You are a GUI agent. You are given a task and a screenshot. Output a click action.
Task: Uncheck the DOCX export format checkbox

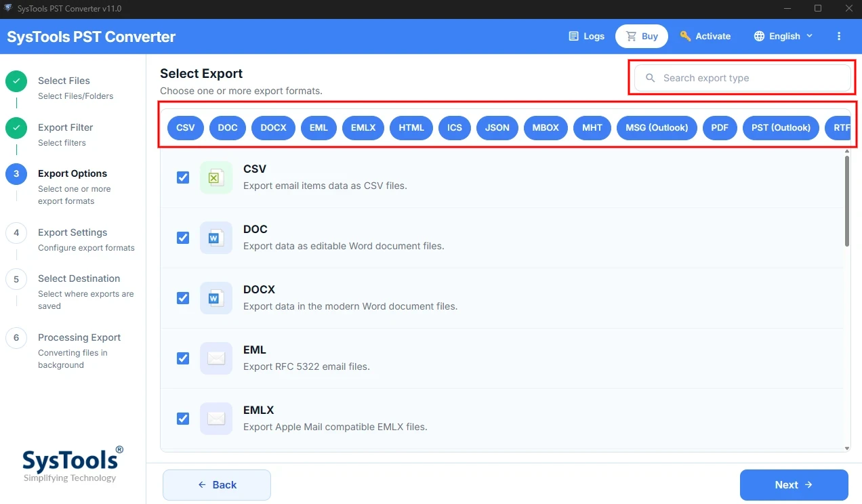coord(183,298)
